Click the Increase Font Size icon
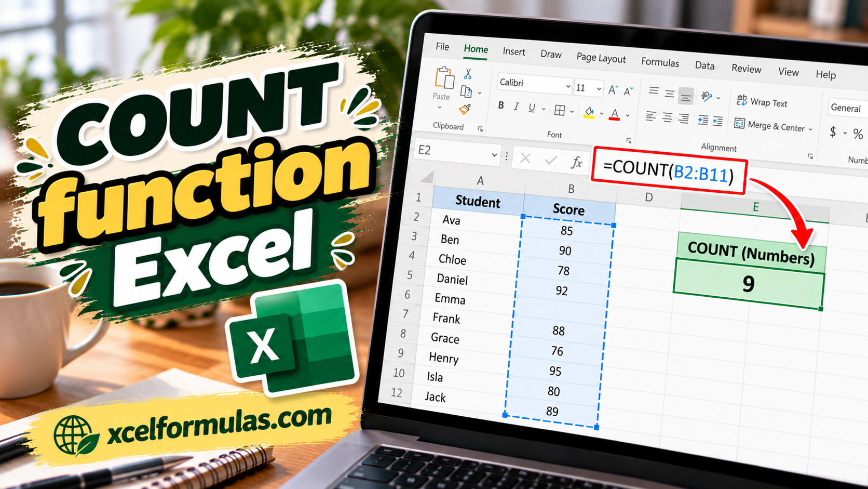The height and width of the screenshot is (489, 868). click(x=613, y=90)
